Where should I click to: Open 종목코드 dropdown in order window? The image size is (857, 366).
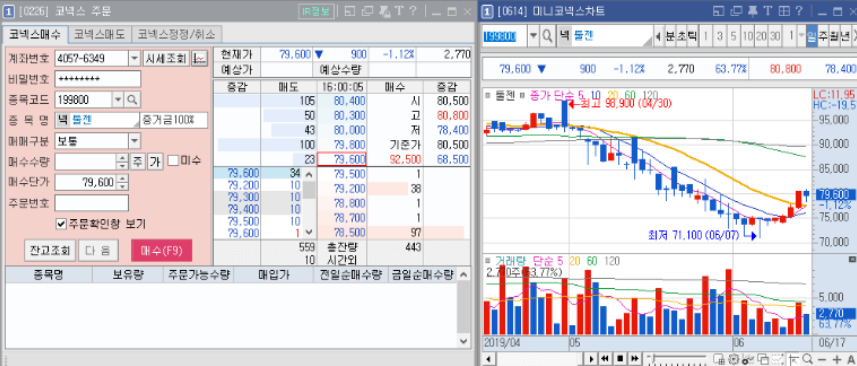pos(118,99)
